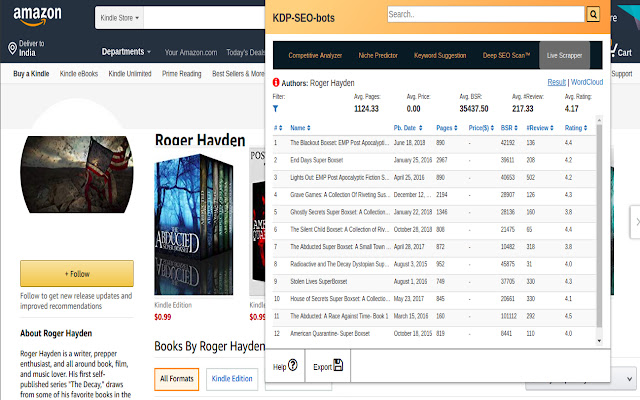Select row 'House of Secrets Super Boxset'
Viewport: 640px width, 400px height.
click(x=434, y=299)
